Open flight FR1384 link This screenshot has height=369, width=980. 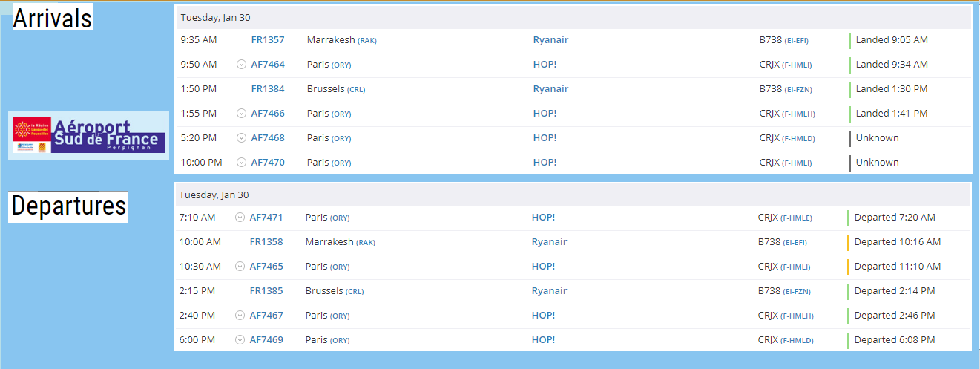click(x=268, y=89)
